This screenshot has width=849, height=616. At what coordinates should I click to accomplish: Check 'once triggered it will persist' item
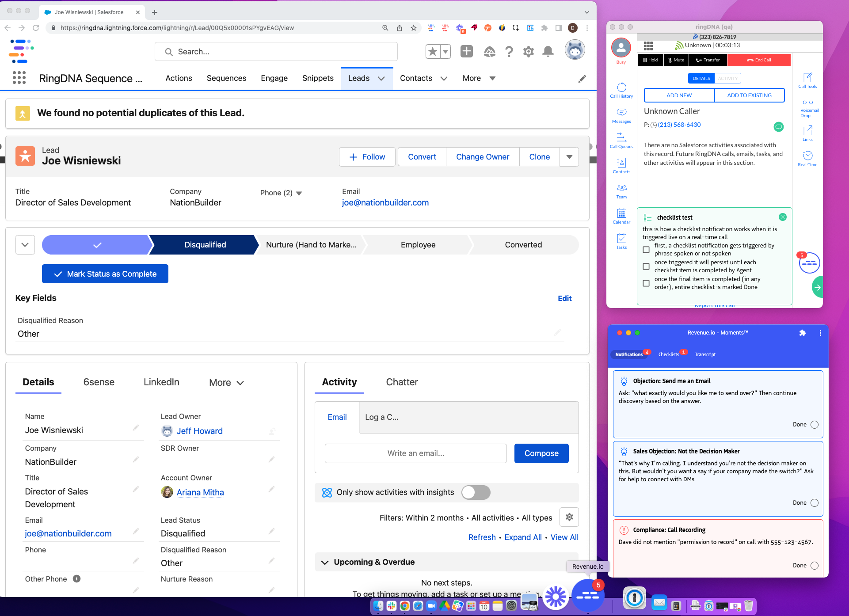pos(646,266)
